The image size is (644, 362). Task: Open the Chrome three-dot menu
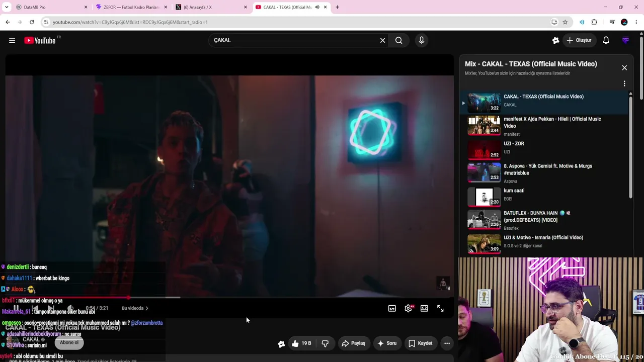[x=636, y=22]
